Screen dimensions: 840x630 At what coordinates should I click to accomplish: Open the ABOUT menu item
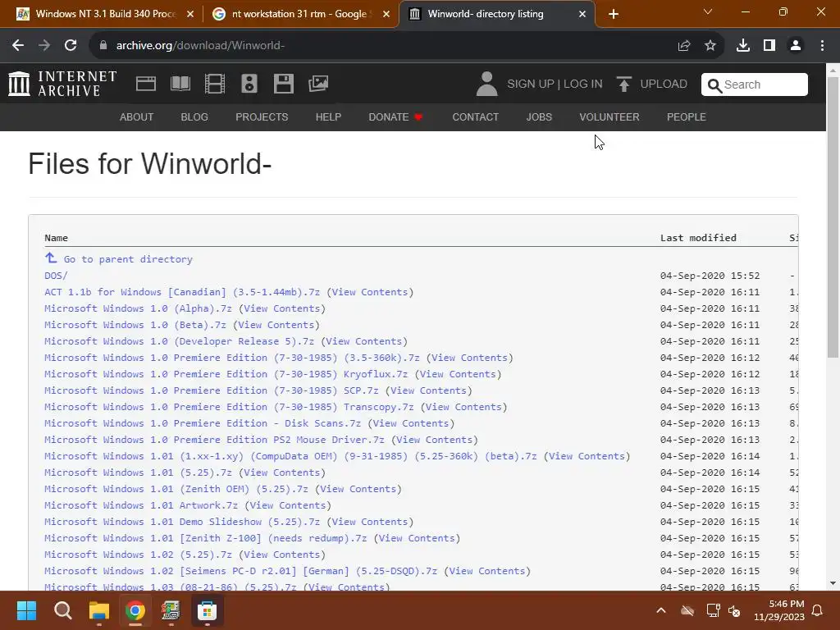[x=137, y=116]
